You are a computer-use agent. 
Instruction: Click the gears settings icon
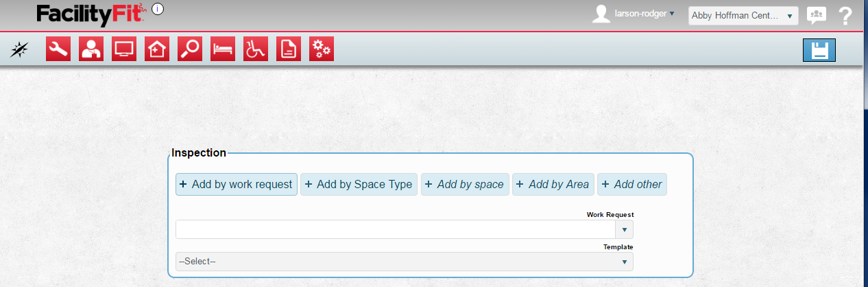click(322, 49)
